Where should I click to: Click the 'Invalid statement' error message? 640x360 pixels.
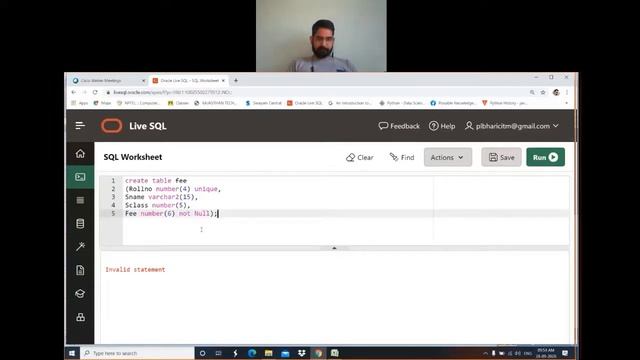(x=135, y=269)
